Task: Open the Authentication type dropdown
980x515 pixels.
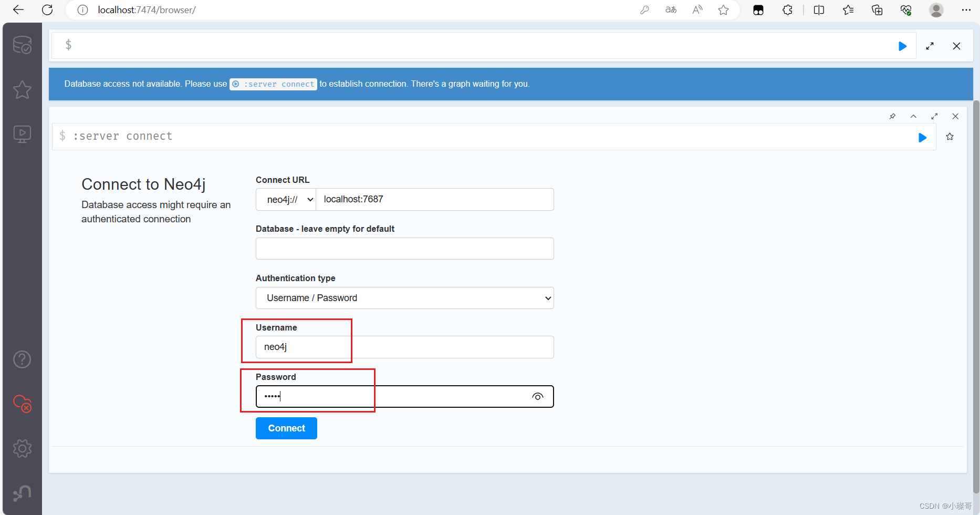Action: click(x=404, y=298)
